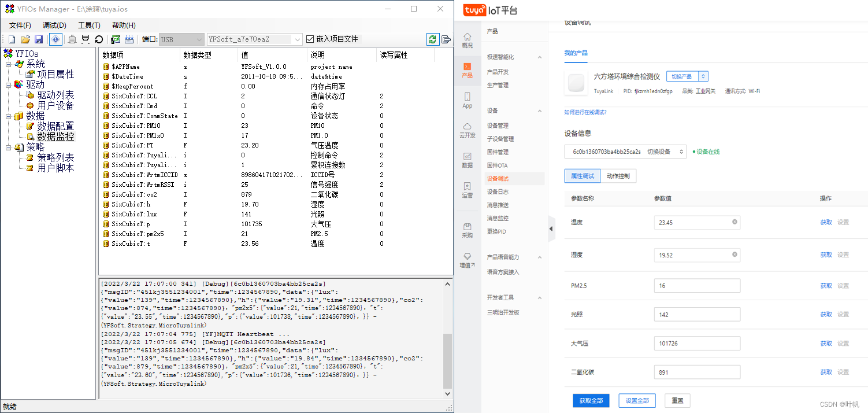Select 项目属性 in the YFIOs tree
Viewport: 868px width, 413px height.
coord(55,74)
